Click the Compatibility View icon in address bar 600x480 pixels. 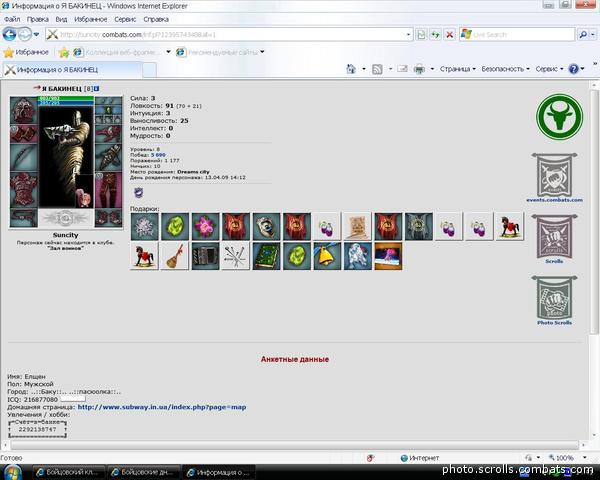click(x=421, y=34)
